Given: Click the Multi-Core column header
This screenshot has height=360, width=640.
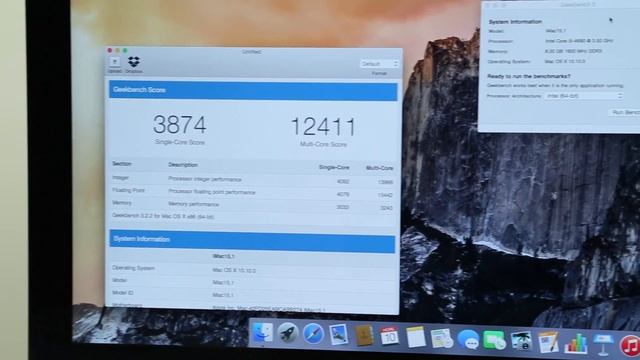Looking at the screenshot, I should click(380, 168).
